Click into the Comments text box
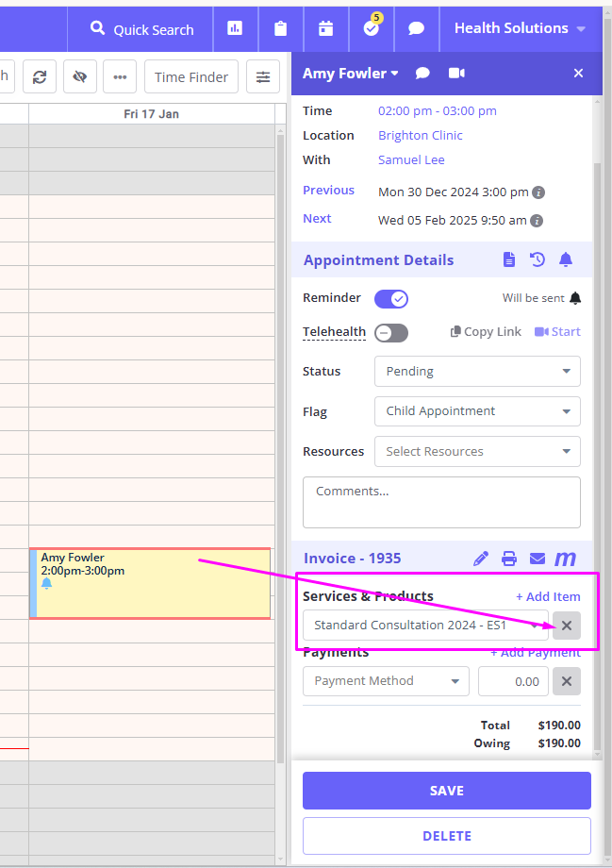Viewport: 612px width, 868px height. point(441,503)
